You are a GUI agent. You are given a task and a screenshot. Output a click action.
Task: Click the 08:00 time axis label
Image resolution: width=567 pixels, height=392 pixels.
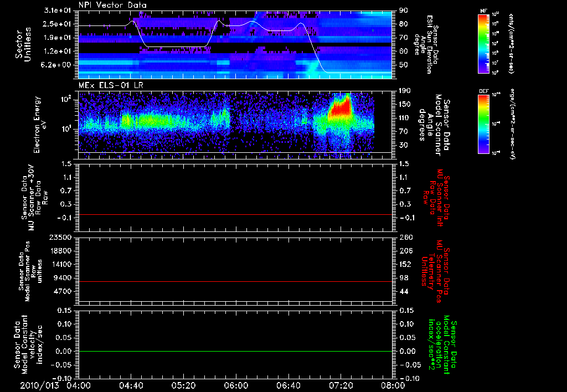tap(393, 385)
